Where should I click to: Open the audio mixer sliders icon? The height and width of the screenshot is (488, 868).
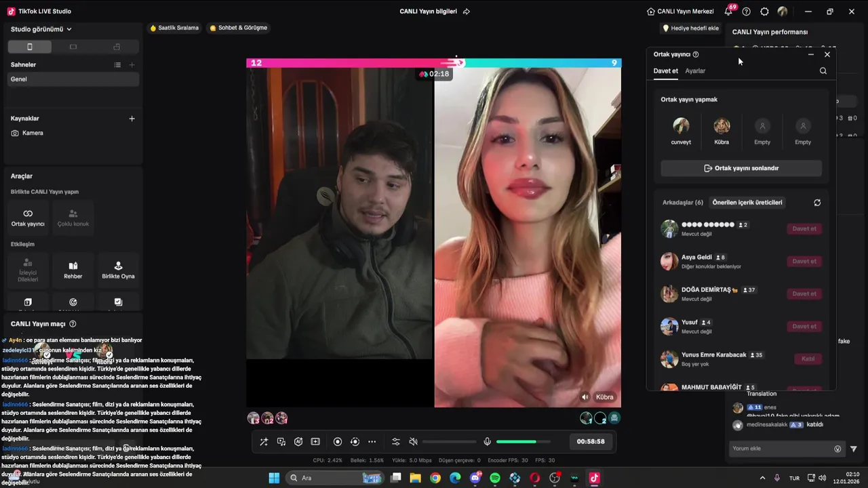(x=396, y=442)
